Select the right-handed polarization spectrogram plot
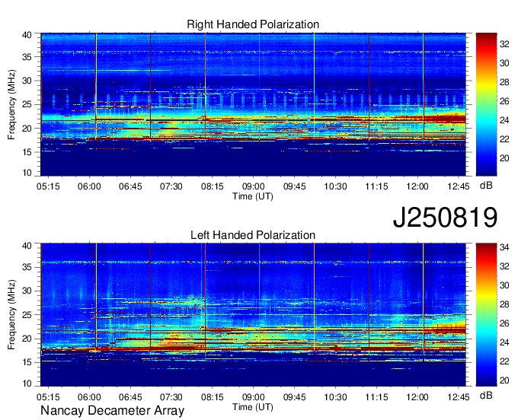Image resolution: width=518 pixels, height=420 pixels. pos(253,104)
